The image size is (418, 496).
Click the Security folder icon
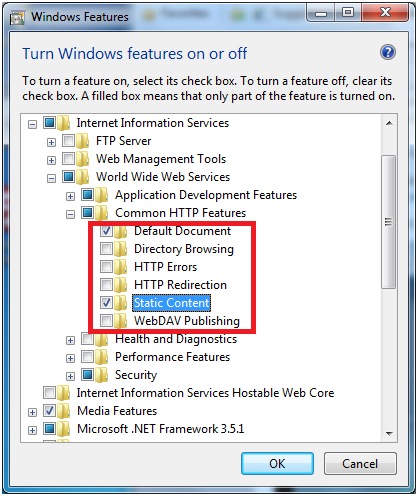(102, 375)
